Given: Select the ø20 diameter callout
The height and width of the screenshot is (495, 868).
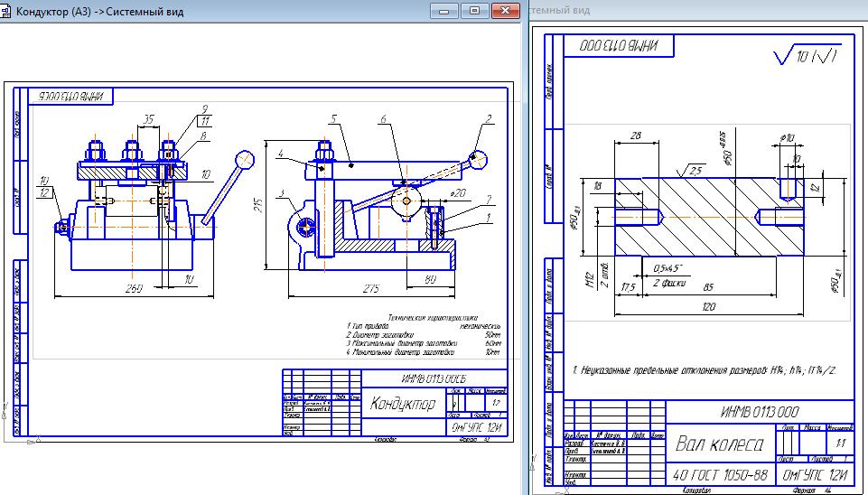Looking at the screenshot, I should [458, 193].
